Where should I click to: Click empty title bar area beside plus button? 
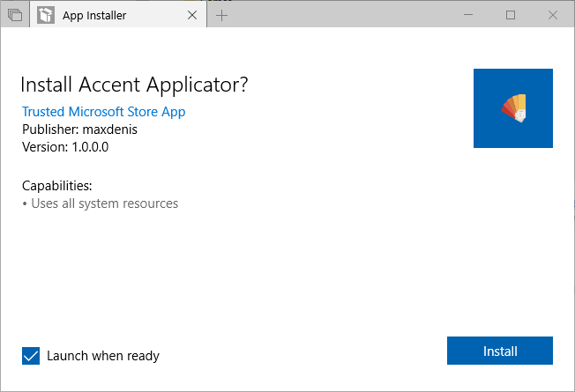(344, 16)
